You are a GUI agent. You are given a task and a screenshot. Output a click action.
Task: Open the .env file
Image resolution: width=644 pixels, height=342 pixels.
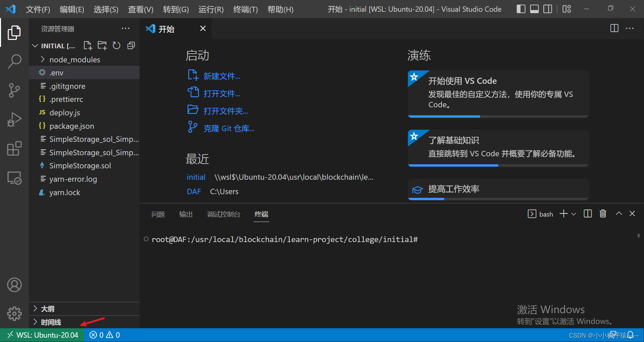(84, 73)
